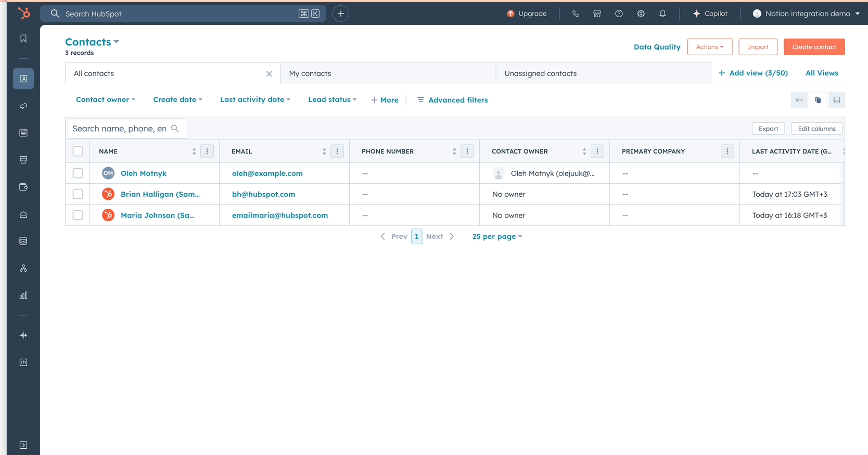Viewport: 868px width, 455px height.
Task: Open the Lead status filter dropdown
Action: [x=332, y=99]
